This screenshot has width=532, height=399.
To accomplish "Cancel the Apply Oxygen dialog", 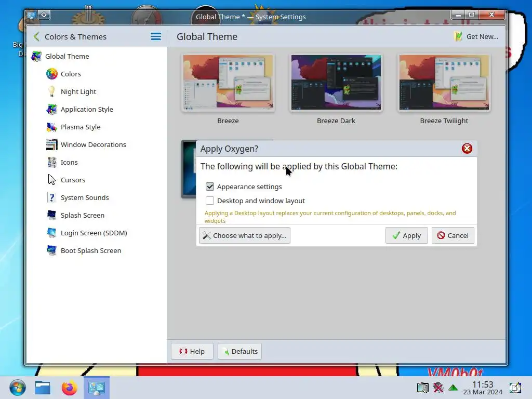I will click(x=453, y=235).
